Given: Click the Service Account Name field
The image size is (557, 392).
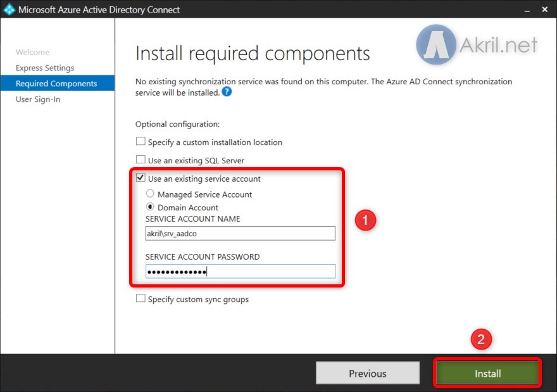Looking at the screenshot, I should point(240,234).
